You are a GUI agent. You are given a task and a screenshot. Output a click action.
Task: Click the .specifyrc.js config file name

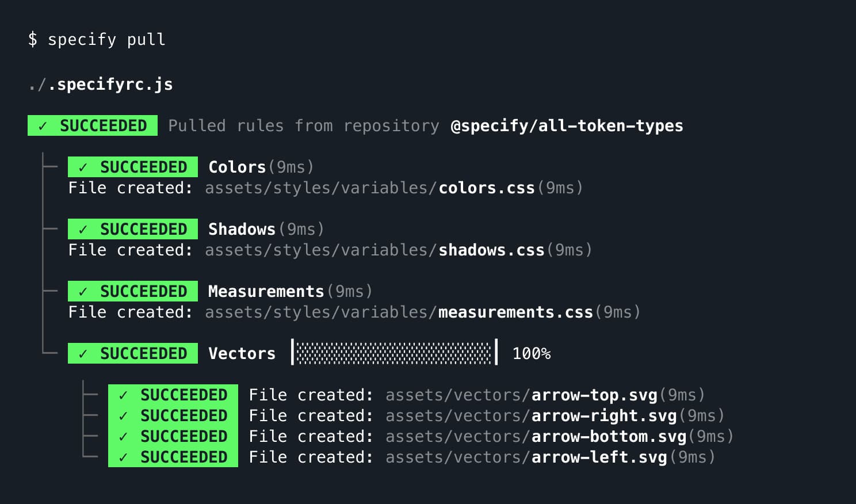(110, 85)
